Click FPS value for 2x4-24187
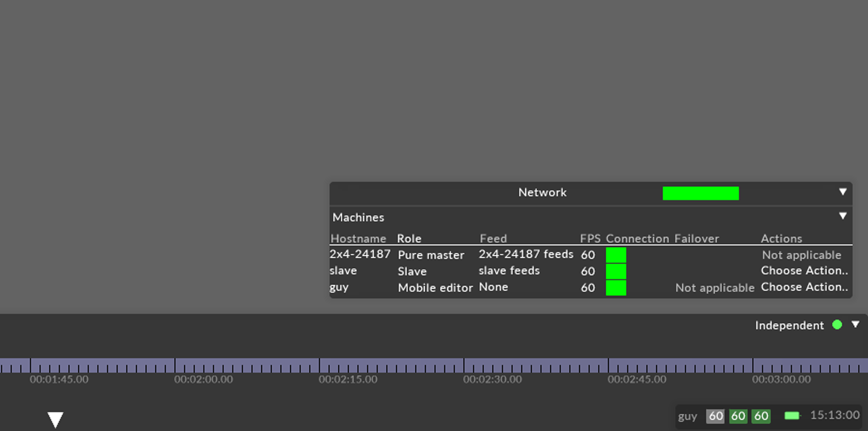Viewport: 868px width, 431px height. point(588,255)
